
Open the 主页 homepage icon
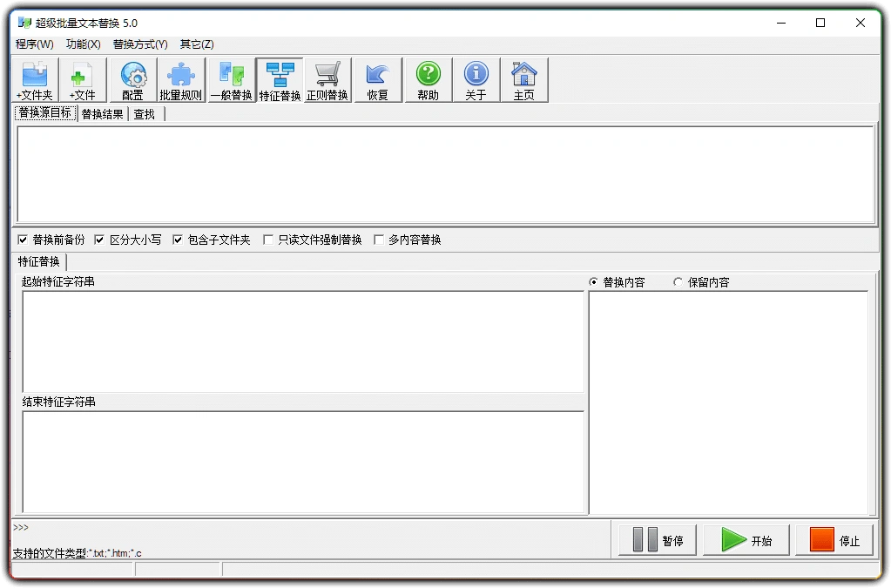pos(524,79)
